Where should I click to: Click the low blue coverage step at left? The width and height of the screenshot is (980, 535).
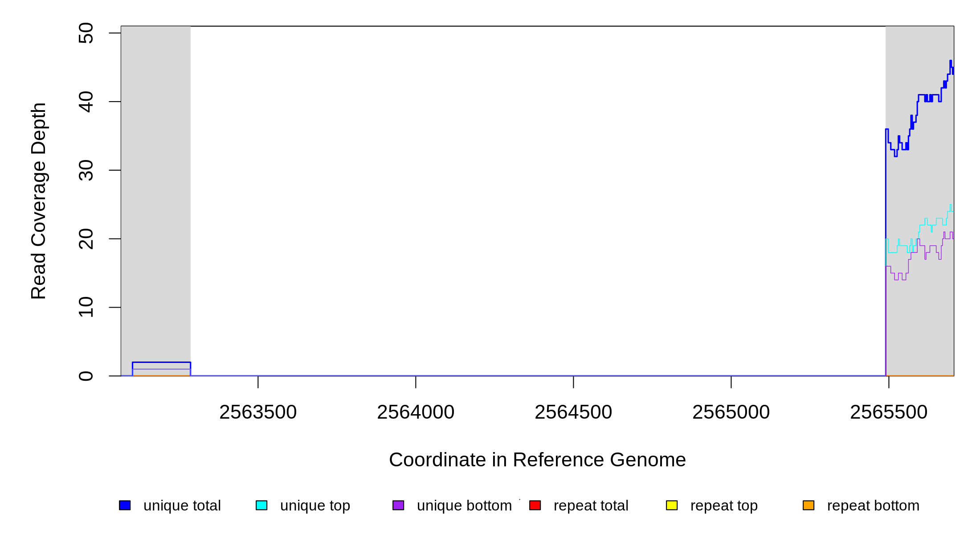[x=161, y=362]
